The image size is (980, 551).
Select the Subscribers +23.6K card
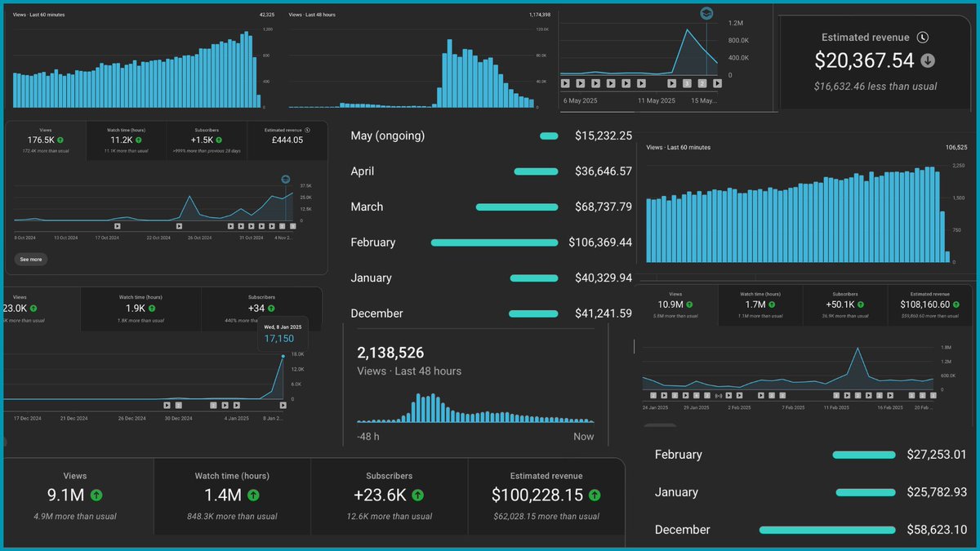pyautogui.click(x=390, y=495)
